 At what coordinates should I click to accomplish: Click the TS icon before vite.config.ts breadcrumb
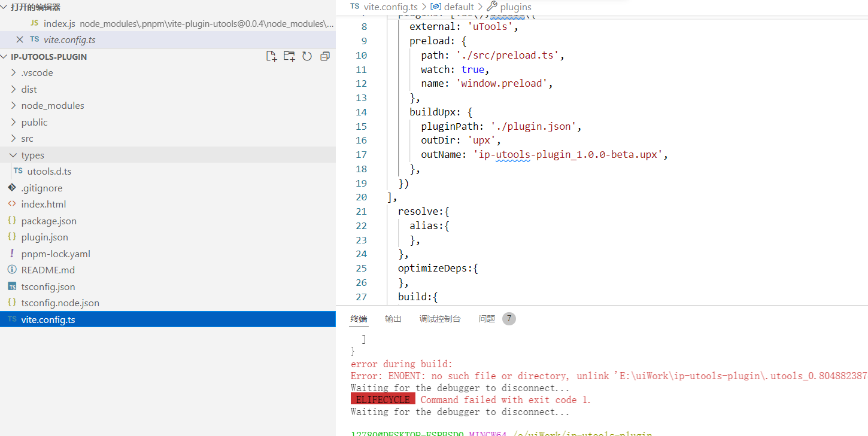click(x=354, y=7)
